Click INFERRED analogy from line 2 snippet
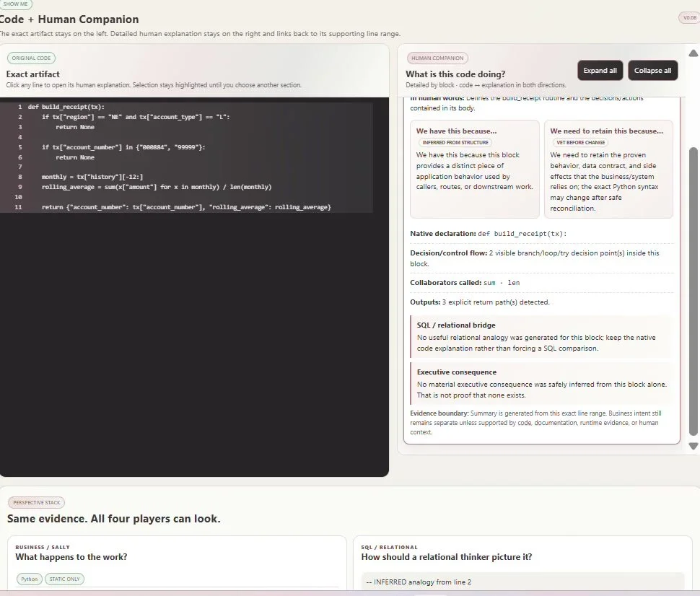The width and height of the screenshot is (700, 596). tap(419, 582)
